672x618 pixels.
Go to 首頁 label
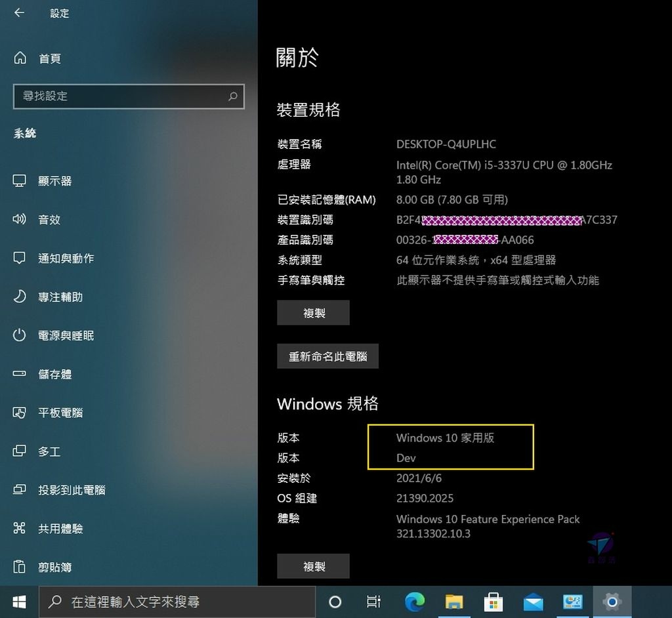50,58
